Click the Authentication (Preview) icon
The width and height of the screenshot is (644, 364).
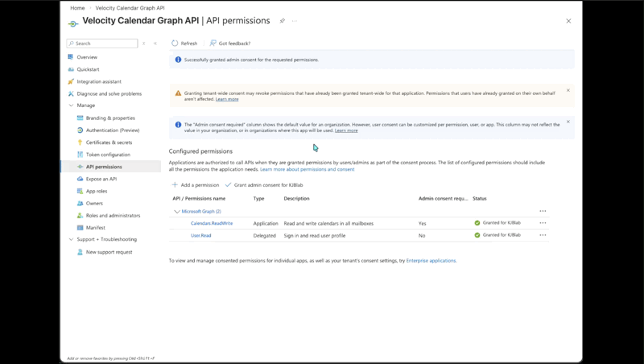click(80, 130)
